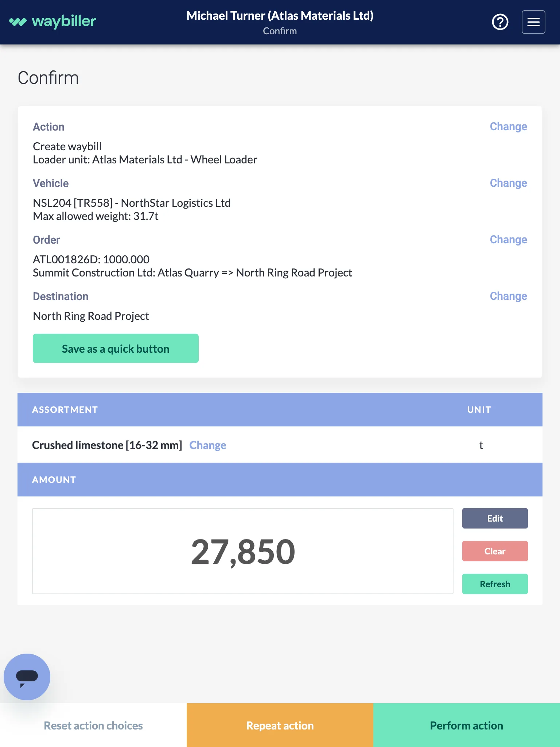Change the Destination selection
The width and height of the screenshot is (560, 747).
coord(508,296)
